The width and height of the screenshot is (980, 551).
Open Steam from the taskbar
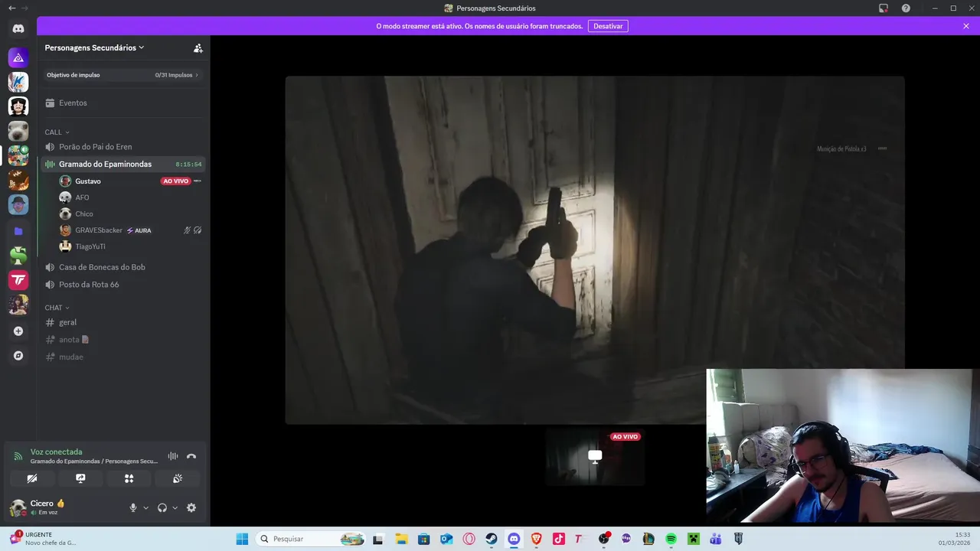pyautogui.click(x=491, y=539)
